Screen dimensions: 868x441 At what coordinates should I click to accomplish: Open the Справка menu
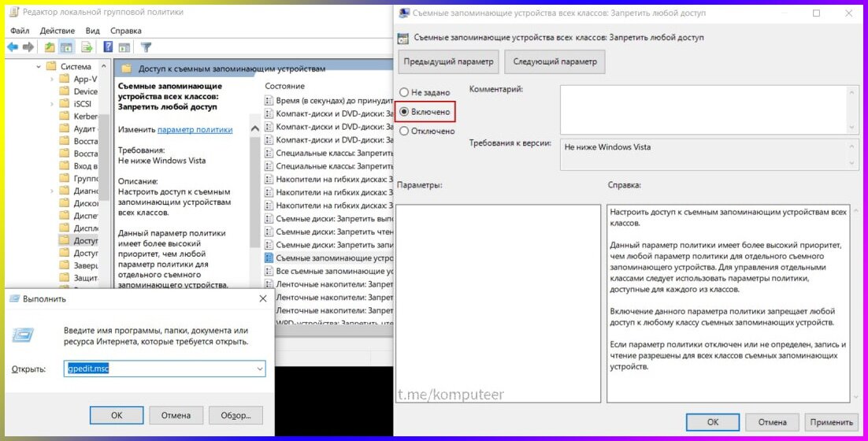126,31
